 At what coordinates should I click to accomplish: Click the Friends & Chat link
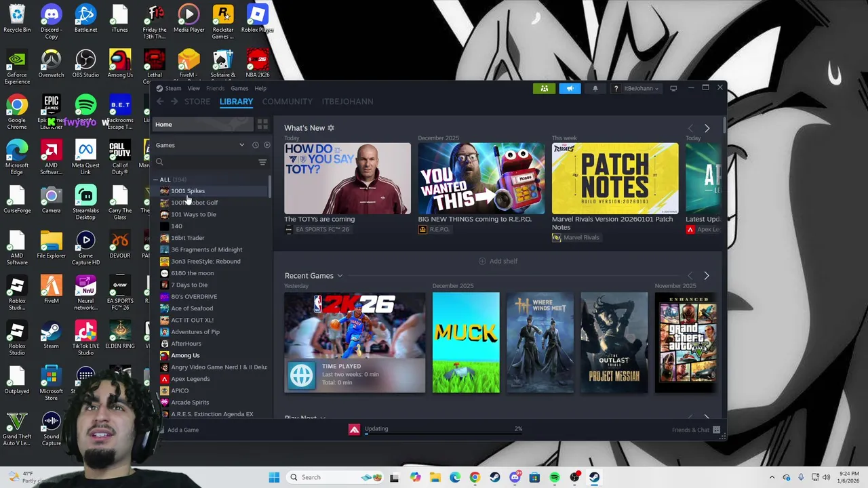(x=690, y=430)
